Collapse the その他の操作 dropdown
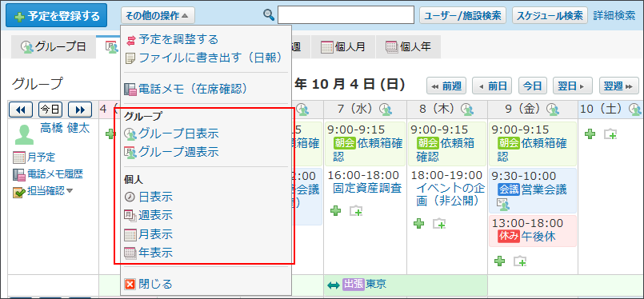This screenshot has width=644, height=299. pos(158,16)
